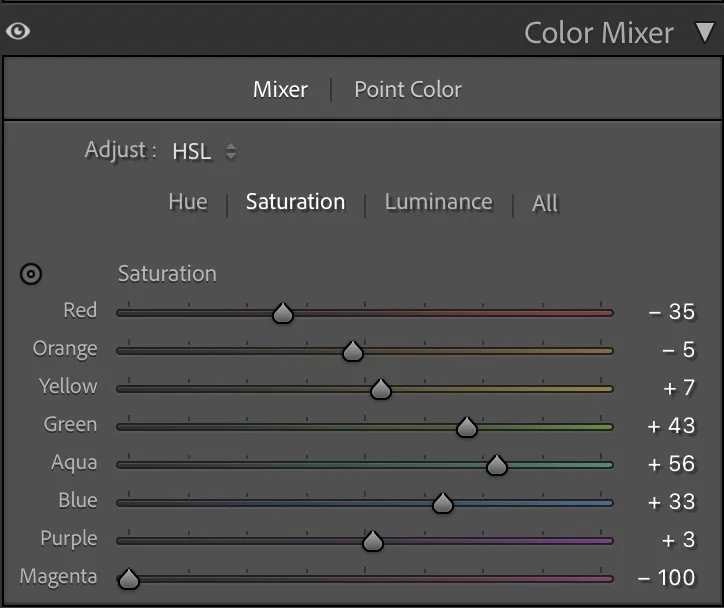The height and width of the screenshot is (608, 724).
Task: Click the Orange slider label
Action: pos(65,349)
